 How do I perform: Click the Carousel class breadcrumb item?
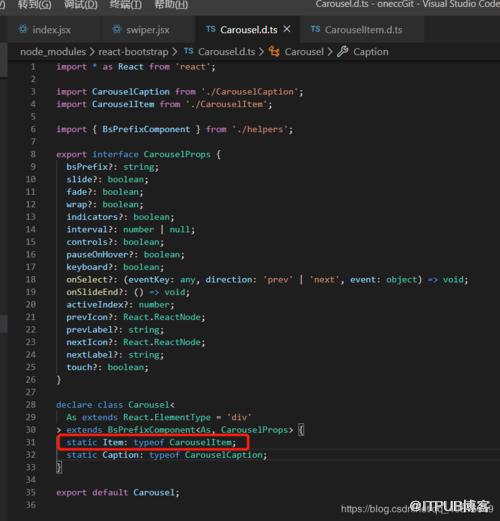coord(304,52)
